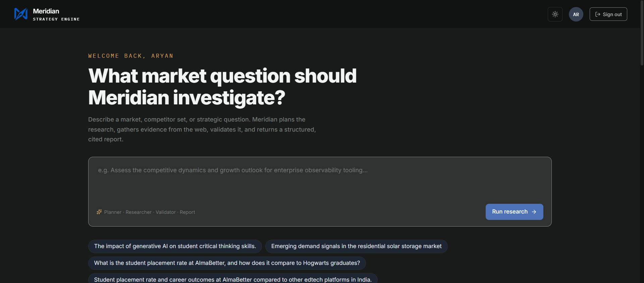The height and width of the screenshot is (283, 644).
Task: Choose the AlmaBetter edtech platforms India suggestion
Action: 233,279
